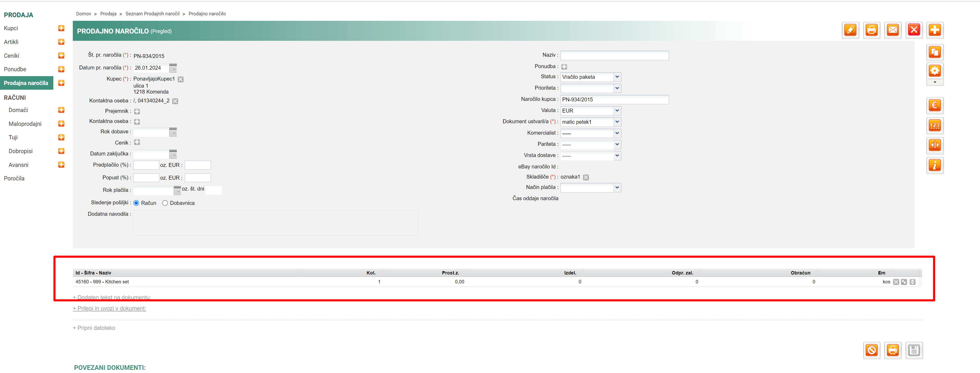Click the copy document icon

coord(935,52)
